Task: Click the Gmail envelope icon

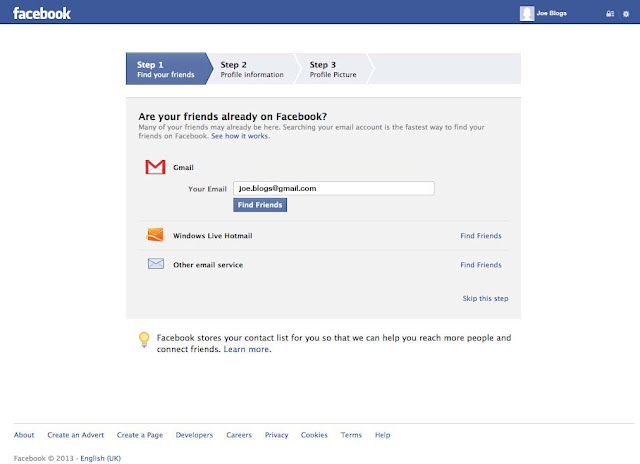Action: (x=155, y=168)
